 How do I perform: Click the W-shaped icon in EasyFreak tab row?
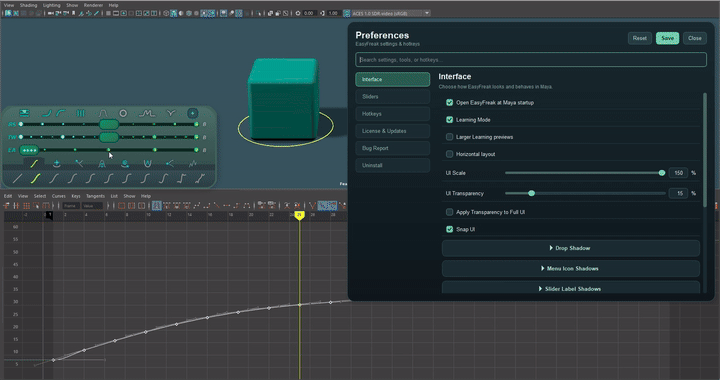click(147, 163)
